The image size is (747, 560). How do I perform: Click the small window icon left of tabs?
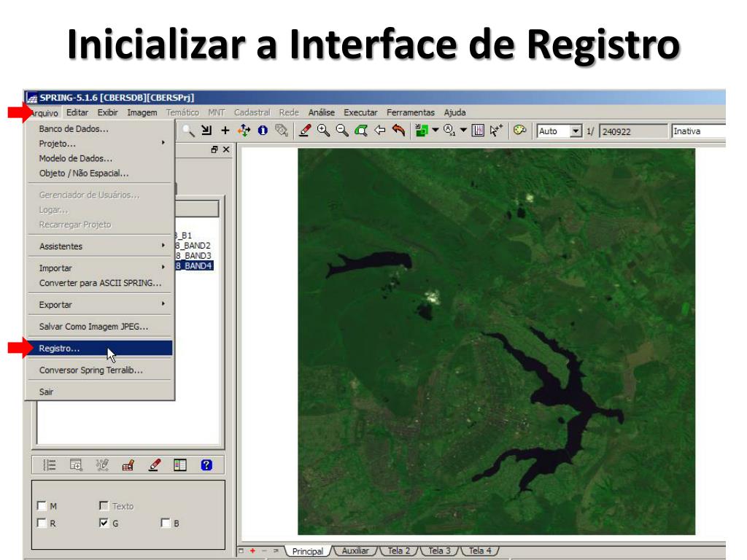click(x=241, y=551)
